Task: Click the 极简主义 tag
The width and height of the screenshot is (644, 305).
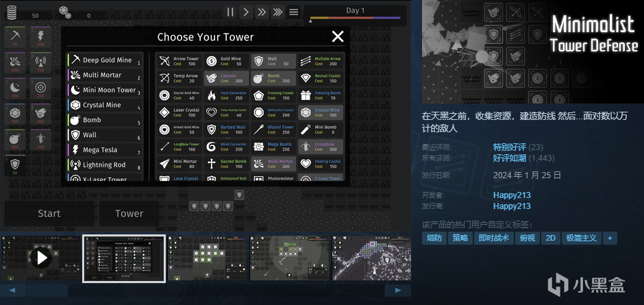Action: click(x=582, y=238)
